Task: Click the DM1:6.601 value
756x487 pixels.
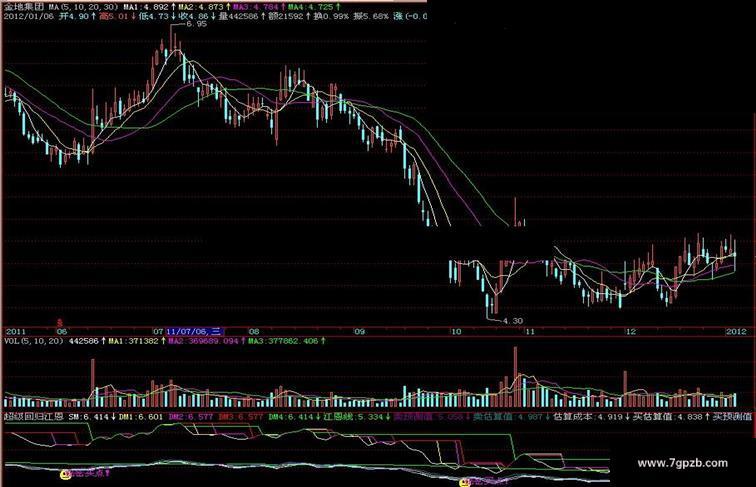Action: click(141, 416)
